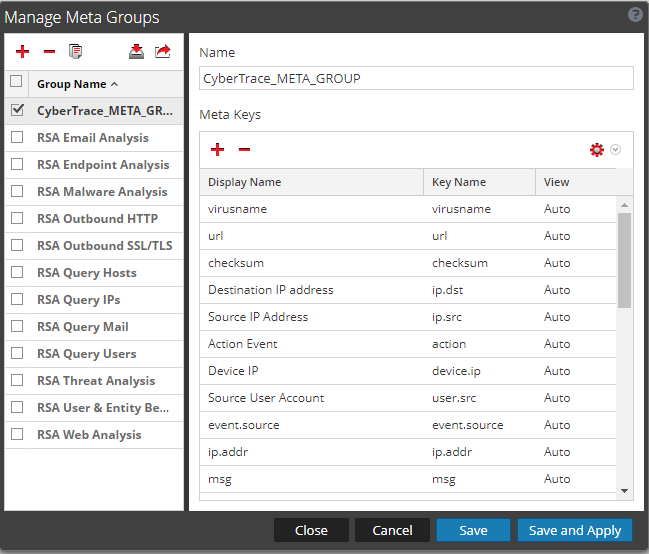Open View dropdown for virusname row
Image resolution: width=649 pixels, height=554 pixels.
tap(573, 209)
